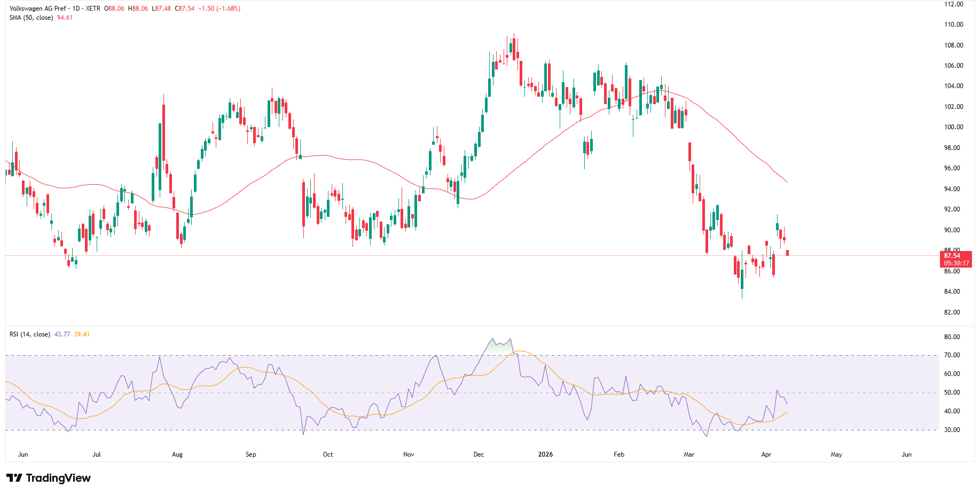Click the Apr label on time axis
The width and height of the screenshot is (980, 494).
pyautogui.click(x=766, y=454)
